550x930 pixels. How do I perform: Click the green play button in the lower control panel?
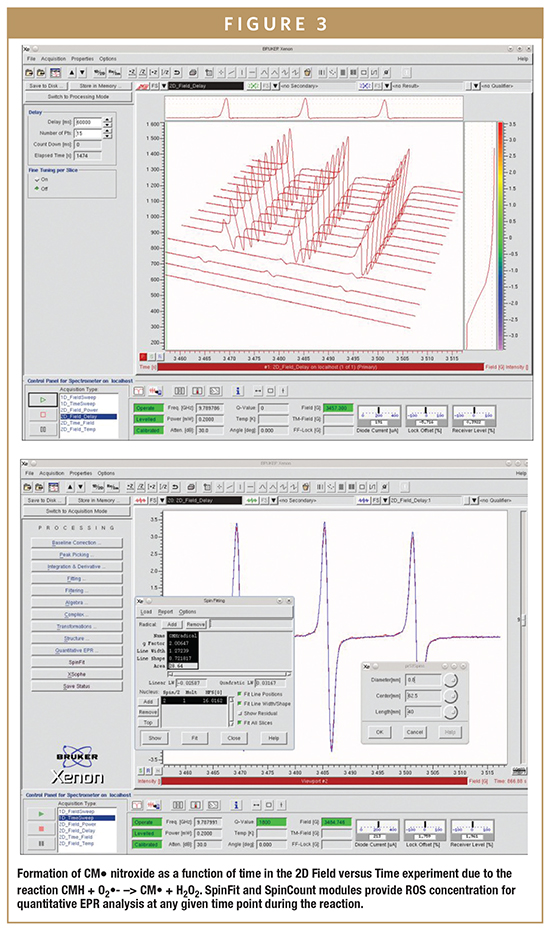41,814
